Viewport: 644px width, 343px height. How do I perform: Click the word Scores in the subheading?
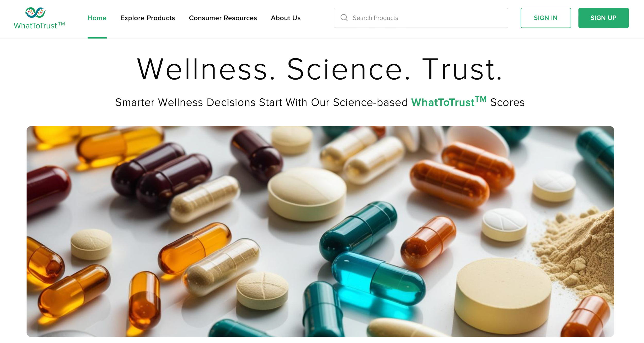507,102
